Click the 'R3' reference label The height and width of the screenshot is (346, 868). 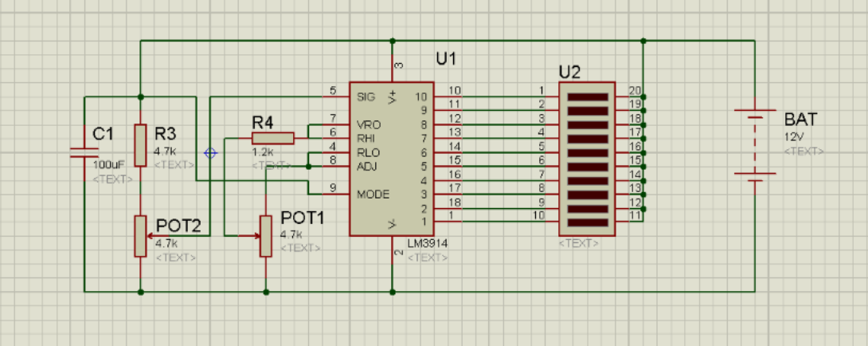click(166, 134)
